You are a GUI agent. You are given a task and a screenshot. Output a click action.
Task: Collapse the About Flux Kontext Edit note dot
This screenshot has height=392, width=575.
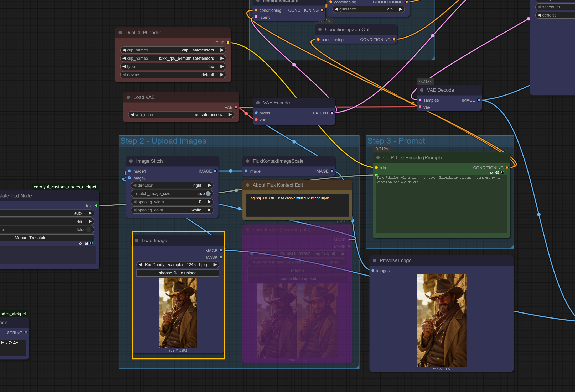248,185
